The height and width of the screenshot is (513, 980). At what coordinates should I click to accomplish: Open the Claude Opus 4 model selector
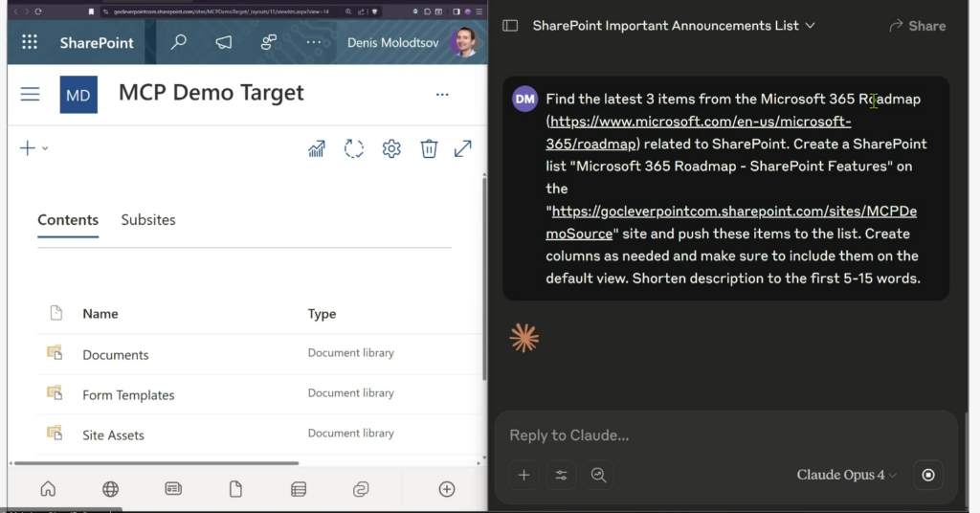coord(846,475)
